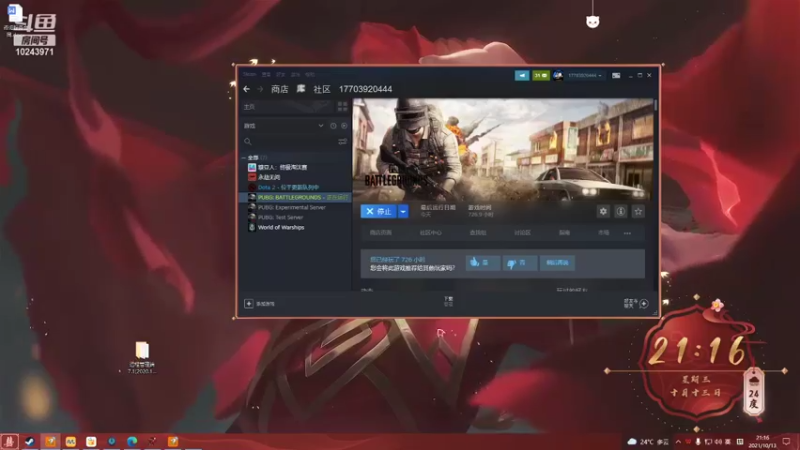Click the recent activity clock icon
Viewport: 800px width, 450px height.
[333, 126]
